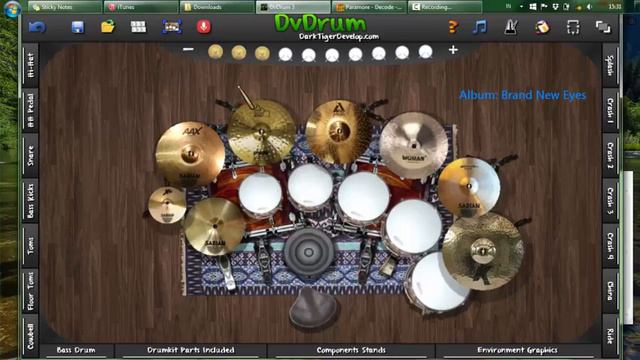Open the metronome tool
The width and height of the screenshot is (640, 360).
[511, 27]
